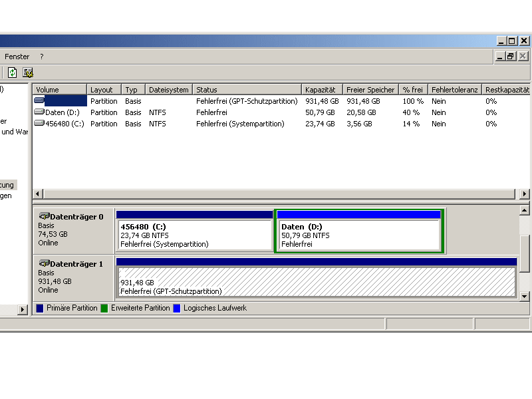Screen dimensions: 532x399
Task: Click the disk view vertical scrollbar thumb
Action: 524,253
